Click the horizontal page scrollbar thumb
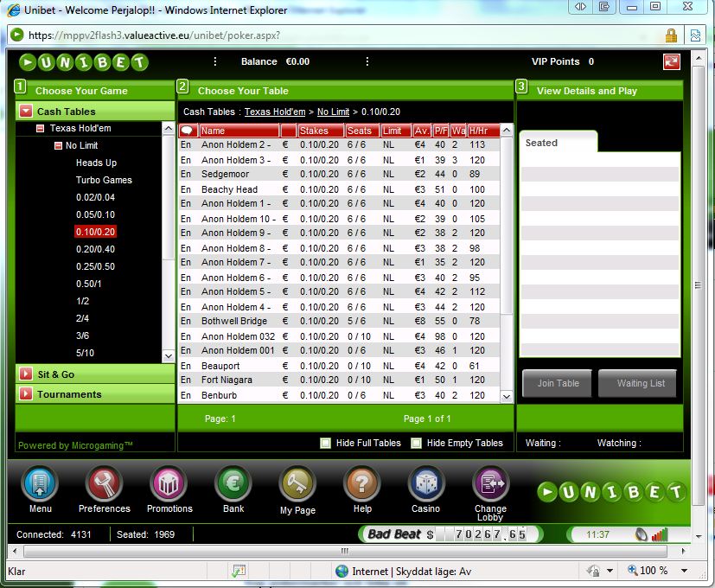The image size is (715, 588). [x=345, y=551]
